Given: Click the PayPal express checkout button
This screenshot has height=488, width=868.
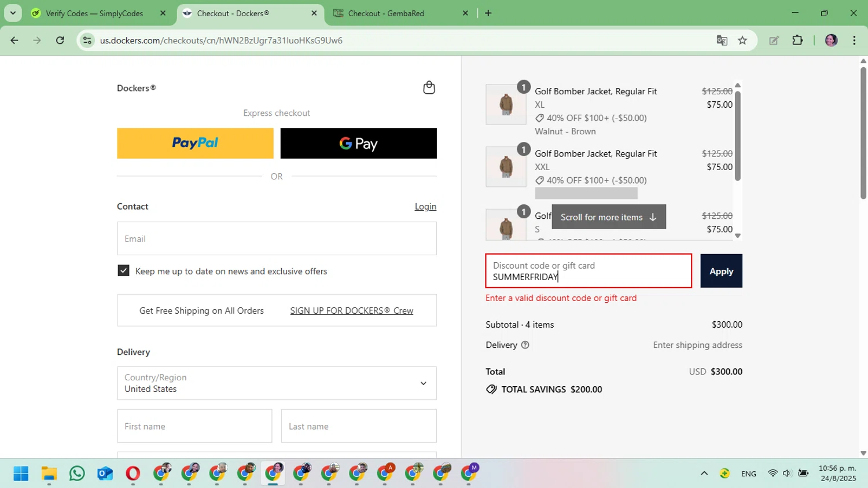Looking at the screenshot, I should (195, 143).
